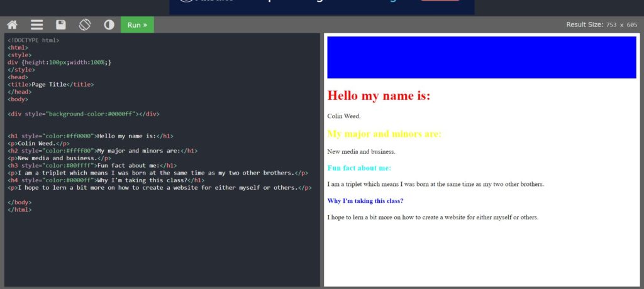Place cursor on the DOCTYPE html line
Image resolution: width=644 pixels, height=289 pixels.
point(33,40)
